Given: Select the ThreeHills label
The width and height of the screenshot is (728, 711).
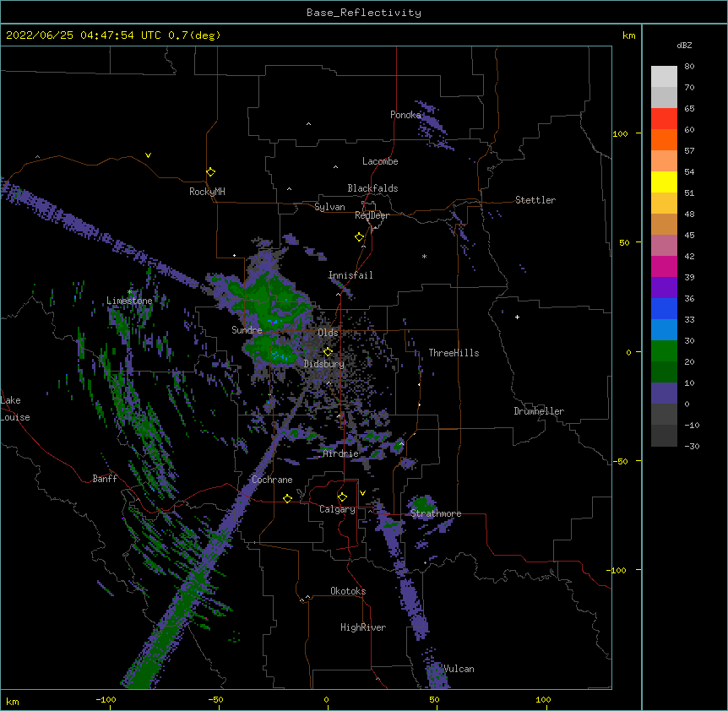Looking at the screenshot, I should tap(454, 353).
